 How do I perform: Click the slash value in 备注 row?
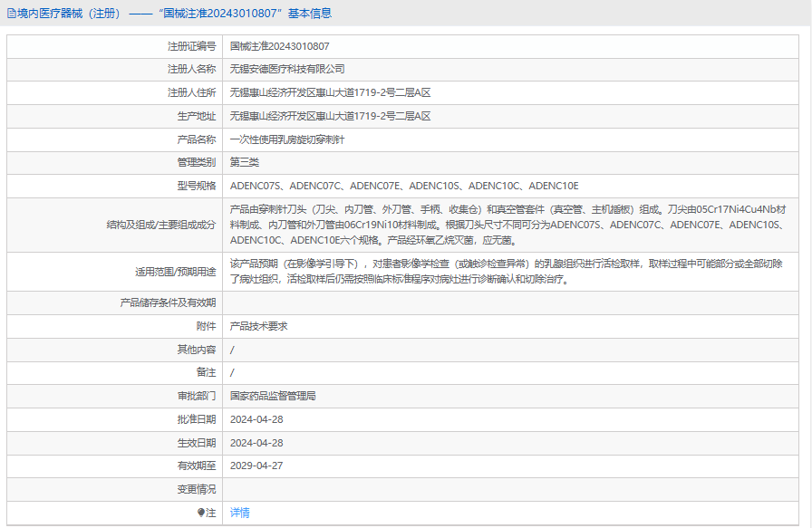(232, 373)
